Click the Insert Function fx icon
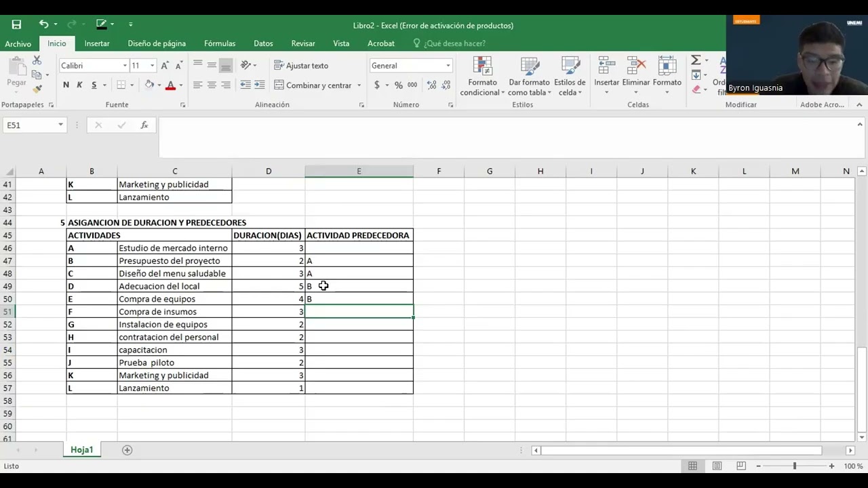This screenshot has height=488, width=868. (x=144, y=125)
